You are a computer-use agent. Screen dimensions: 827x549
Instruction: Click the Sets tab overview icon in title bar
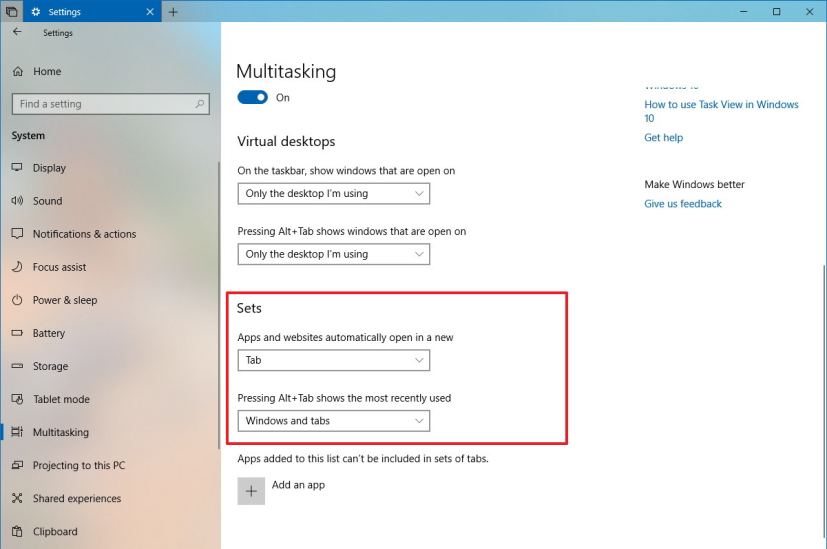pos(11,11)
